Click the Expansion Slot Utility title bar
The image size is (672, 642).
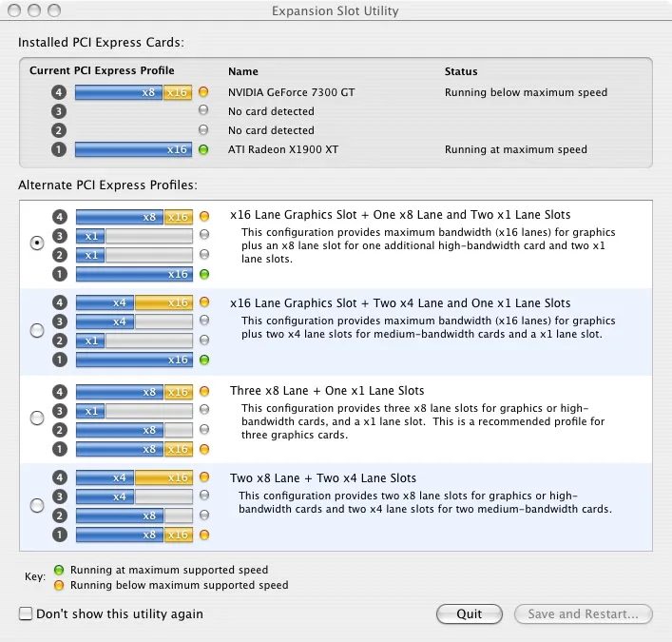click(x=336, y=11)
